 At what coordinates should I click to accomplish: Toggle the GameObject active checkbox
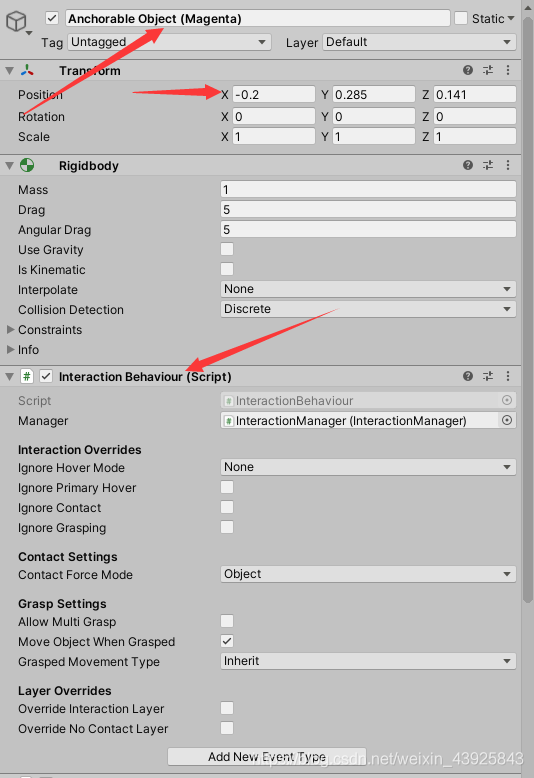[x=52, y=18]
